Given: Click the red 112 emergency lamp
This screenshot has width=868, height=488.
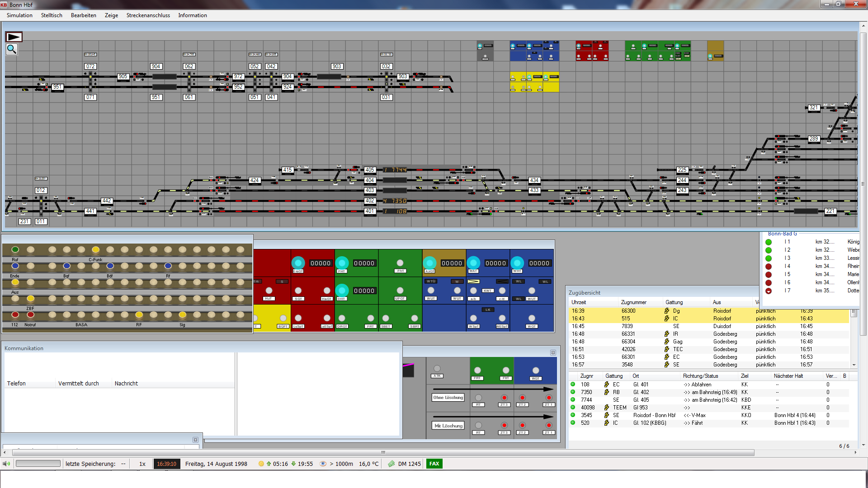Looking at the screenshot, I should coord(15,314).
